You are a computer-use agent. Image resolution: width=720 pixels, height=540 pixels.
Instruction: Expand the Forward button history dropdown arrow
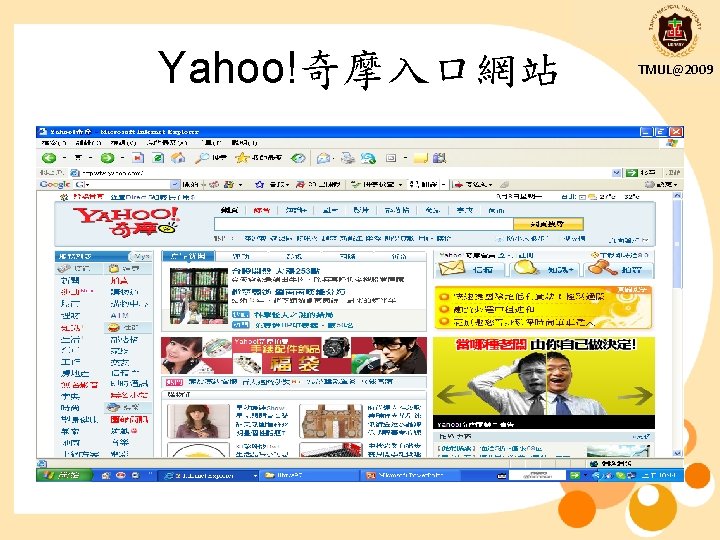[122, 158]
